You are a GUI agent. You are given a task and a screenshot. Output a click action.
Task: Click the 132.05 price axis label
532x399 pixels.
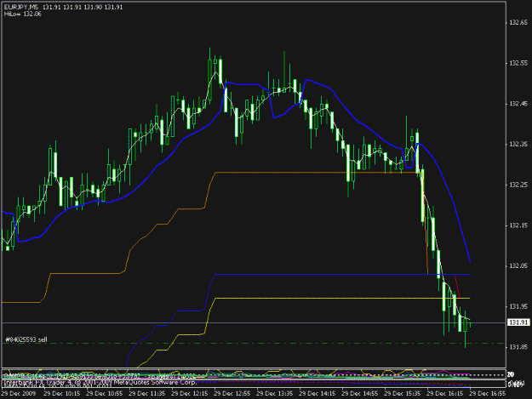[x=518, y=265]
